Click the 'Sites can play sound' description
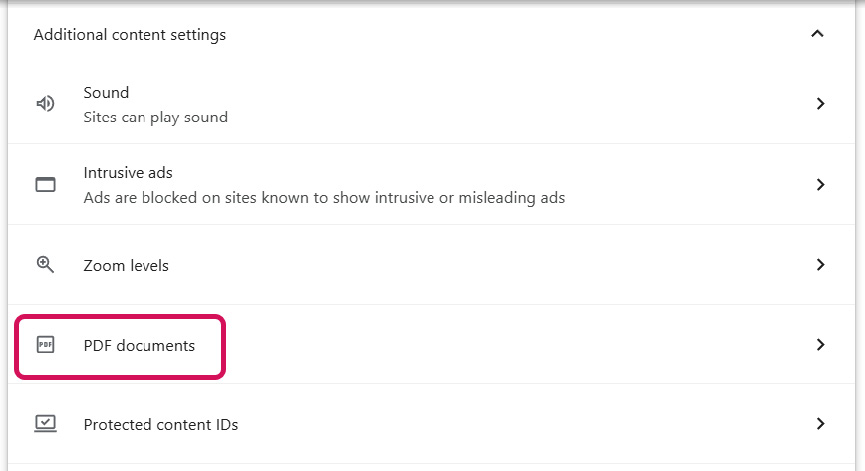Image resolution: width=865 pixels, height=471 pixels. pyautogui.click(x=156, y=117)
